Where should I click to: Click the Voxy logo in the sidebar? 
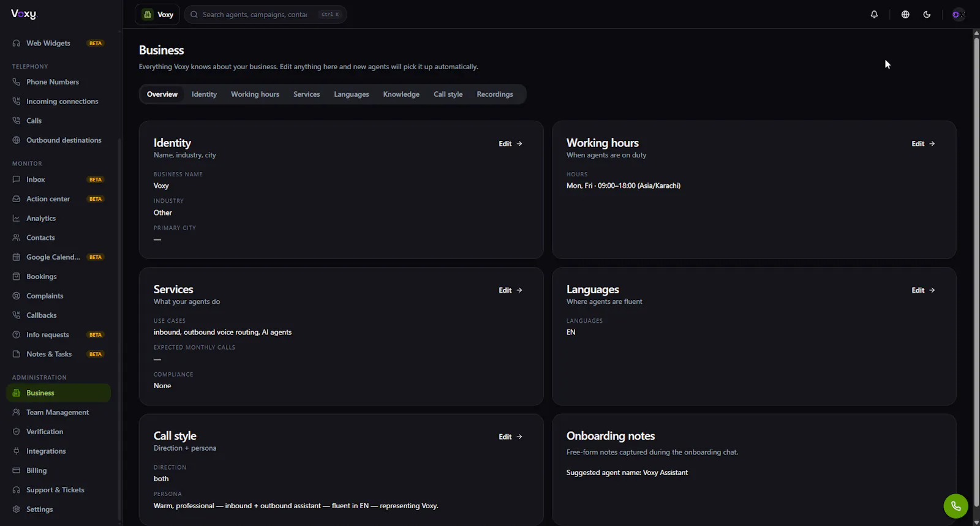(23, 15)
